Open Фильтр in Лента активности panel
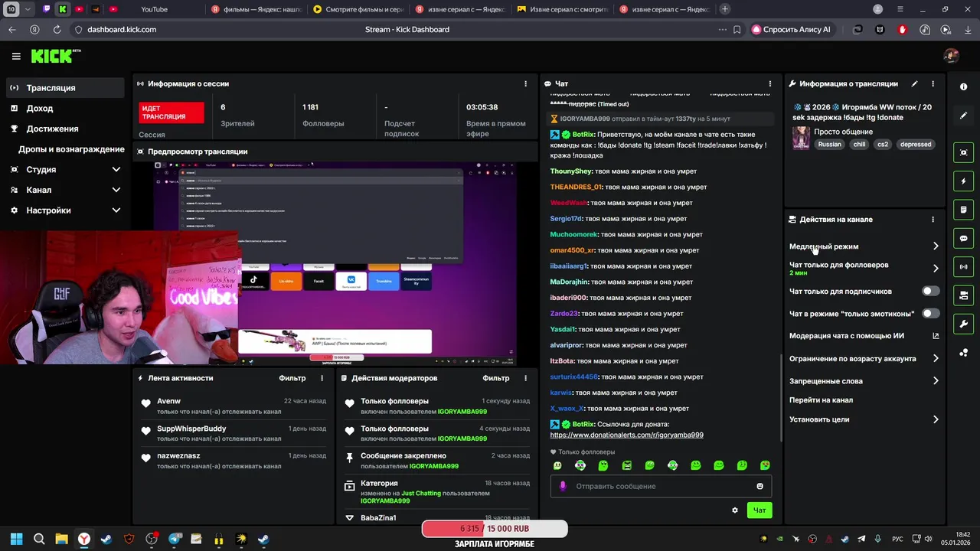The width and height of the screenshot is (980, 551). point(292,378)
